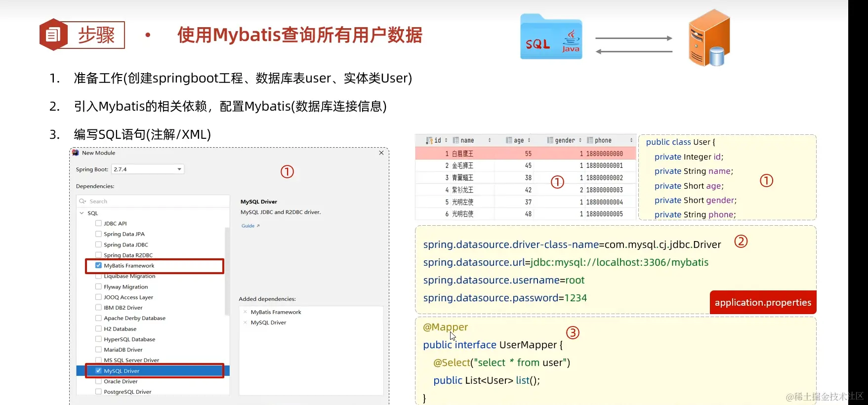Viewport: 868px width, 405px height.
Task: Click the @Select annotation line
Action: 501,363
